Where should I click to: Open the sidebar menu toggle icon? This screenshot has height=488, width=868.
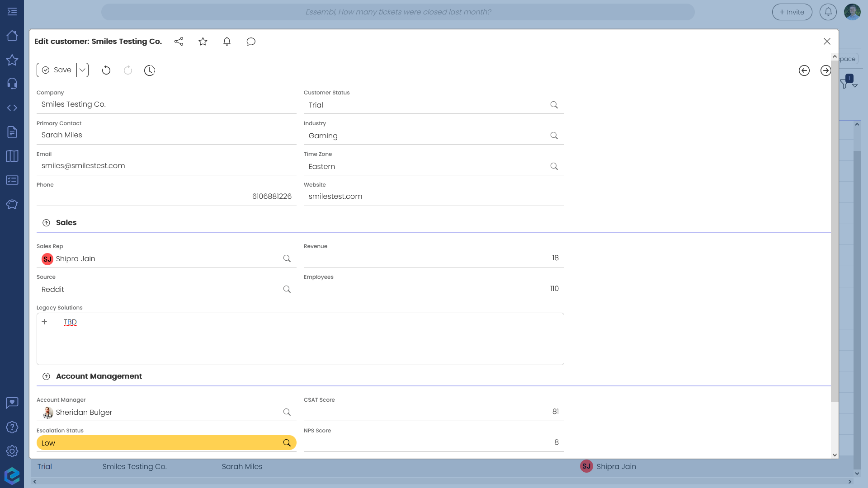coord(12,12)
